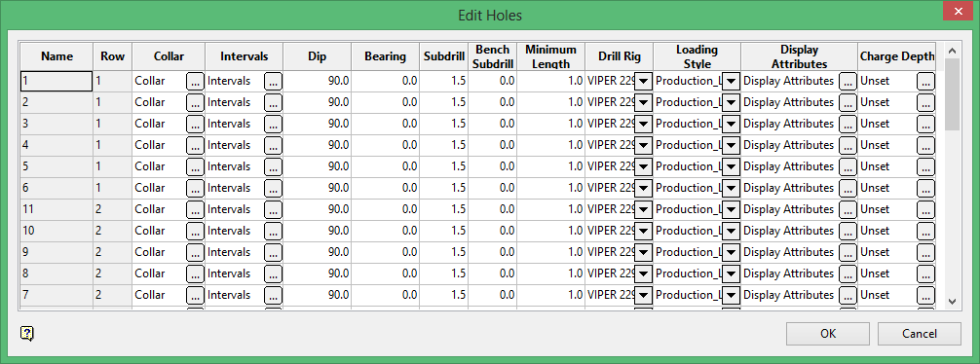This screenshot has width=980, height=364.
Task: Open Charge Depth ellipsis for hole 2
Action: coord(925,102)
